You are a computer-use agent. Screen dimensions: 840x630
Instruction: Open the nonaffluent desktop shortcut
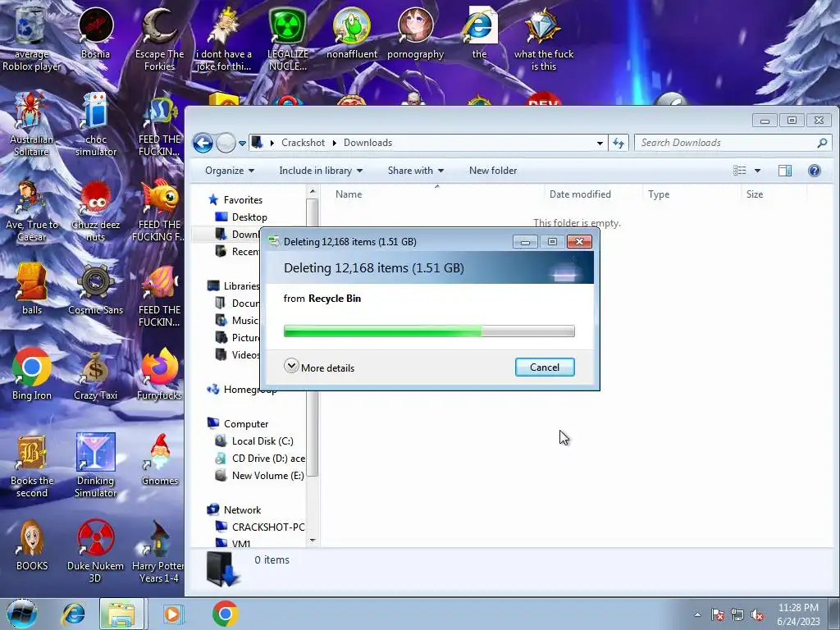(x=351, y=33)
